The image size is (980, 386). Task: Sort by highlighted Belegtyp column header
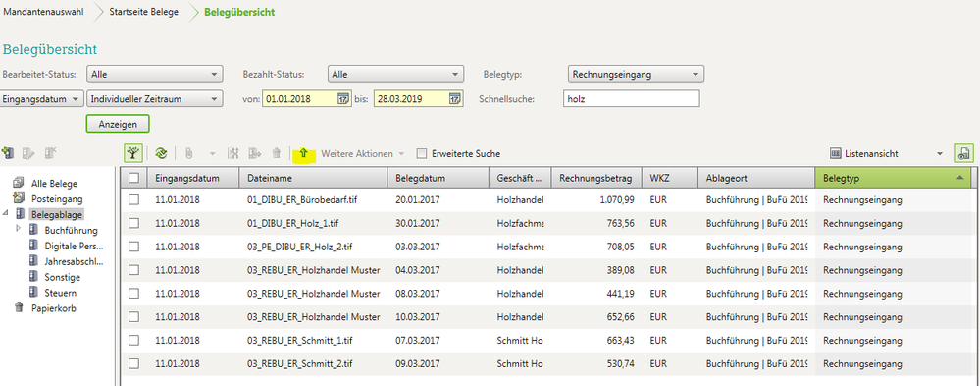[x=893, y=178]
